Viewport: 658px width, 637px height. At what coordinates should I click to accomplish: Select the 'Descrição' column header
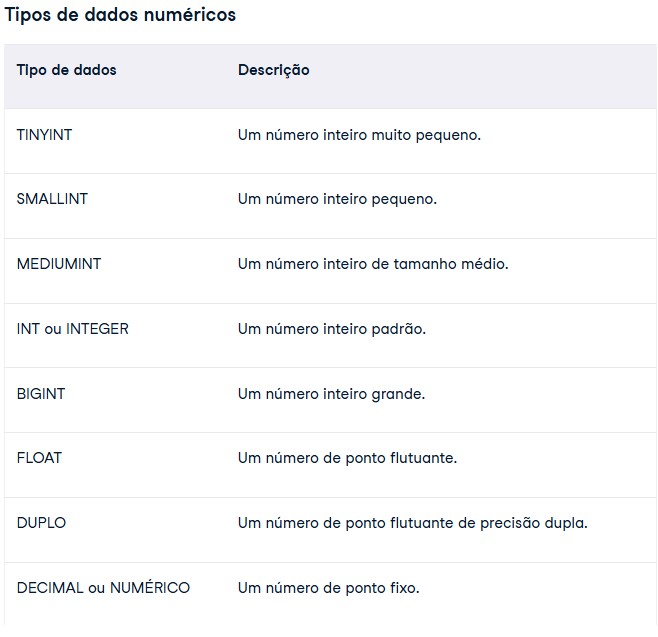(x=273, y=70)
